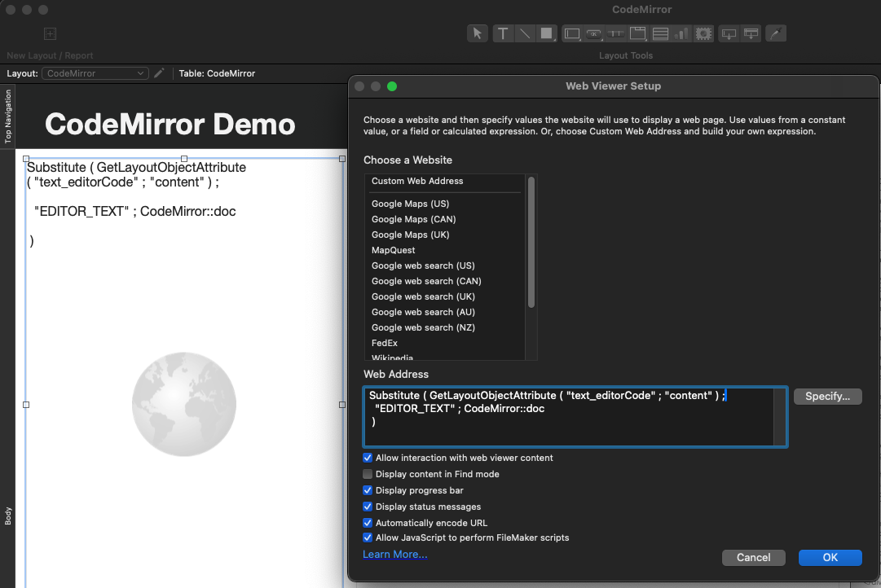This screenshot has width=881, height=588.
Task: Open the Layout dropdown showing CodeMirror
Action: pos(95,73)
